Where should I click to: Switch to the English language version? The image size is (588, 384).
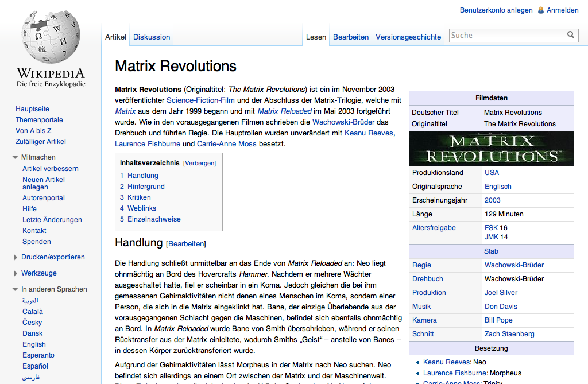click(x=34, y=344)
